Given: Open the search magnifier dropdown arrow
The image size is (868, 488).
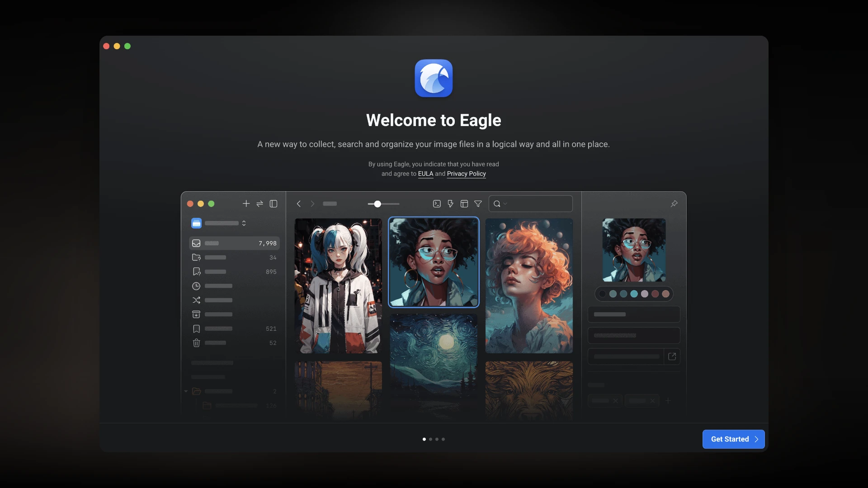Looking at the screenshot, I should click(x=505, y=204).
